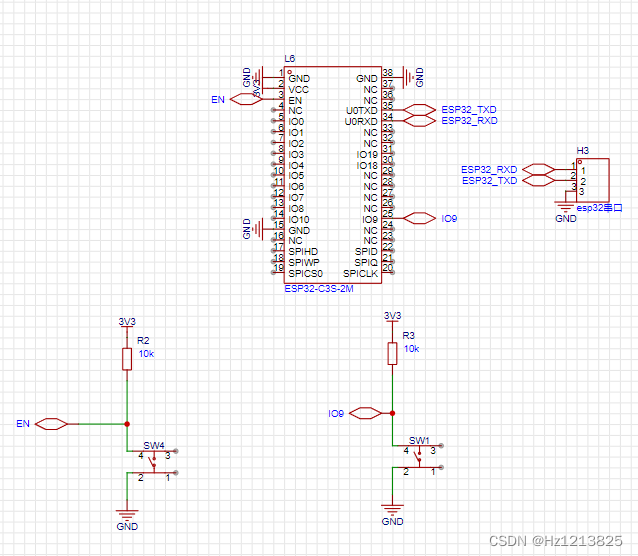
Task: Click the green wire from EN port to junction
Action: pos(101,424)
